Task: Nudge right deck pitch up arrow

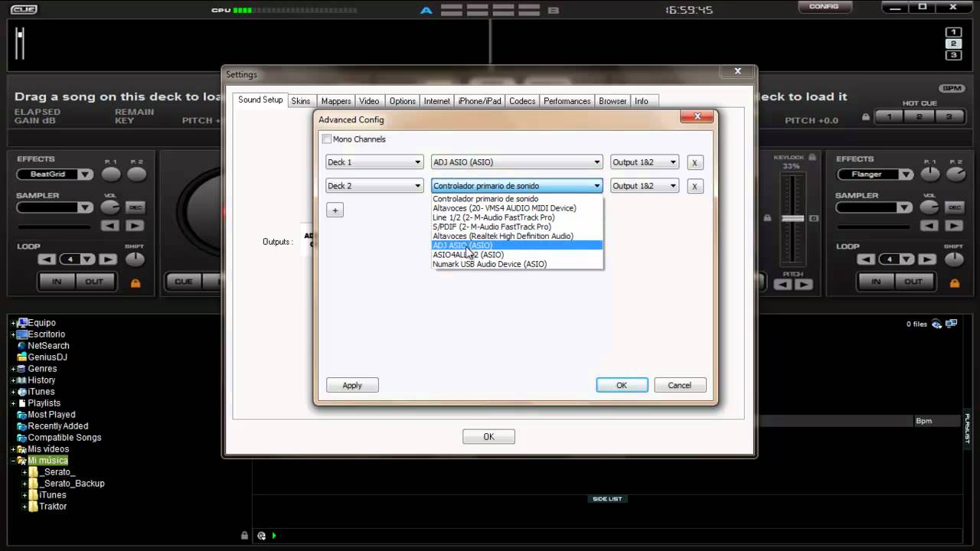Action: click(803, 285)
